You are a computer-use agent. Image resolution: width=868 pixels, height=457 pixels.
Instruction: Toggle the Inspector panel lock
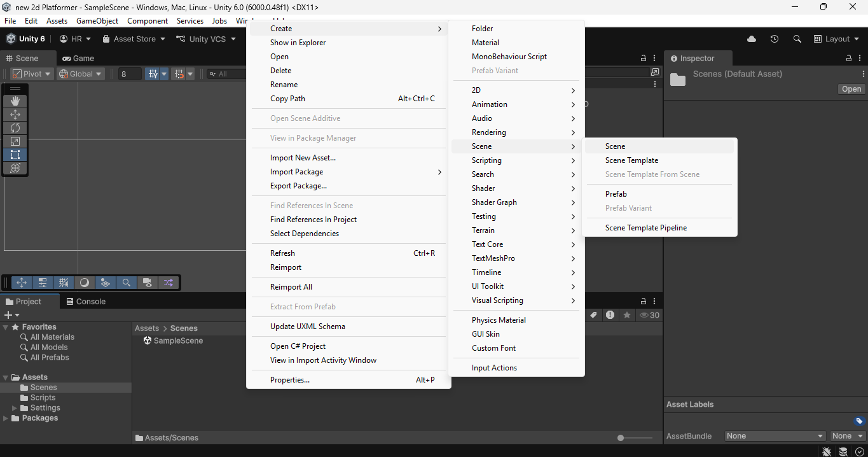pos(850,58)
